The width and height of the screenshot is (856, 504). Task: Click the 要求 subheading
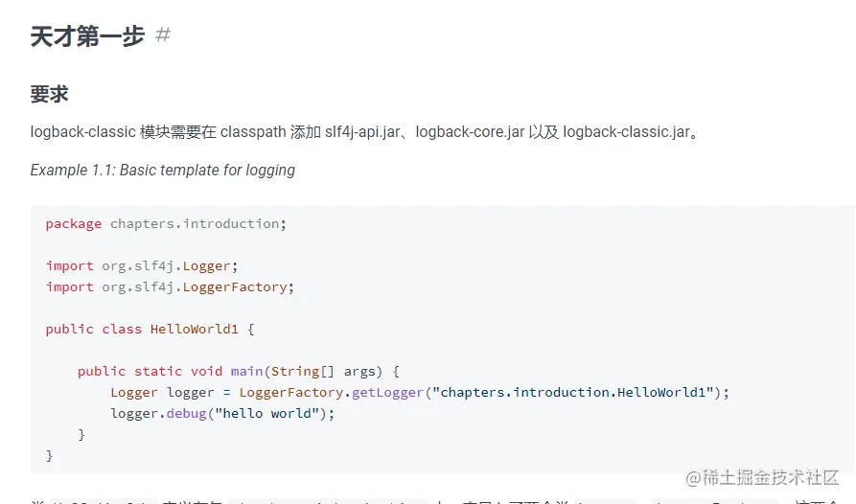[49, 94]
